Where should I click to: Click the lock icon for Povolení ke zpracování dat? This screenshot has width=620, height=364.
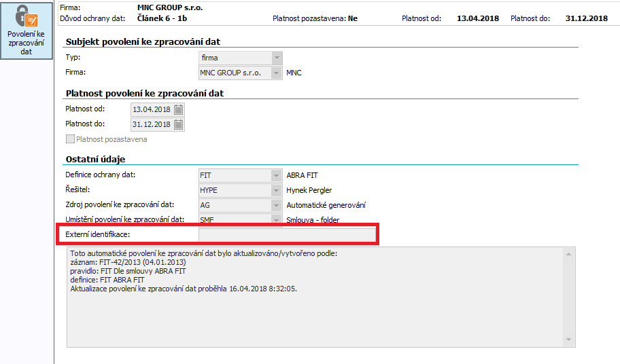26,16
